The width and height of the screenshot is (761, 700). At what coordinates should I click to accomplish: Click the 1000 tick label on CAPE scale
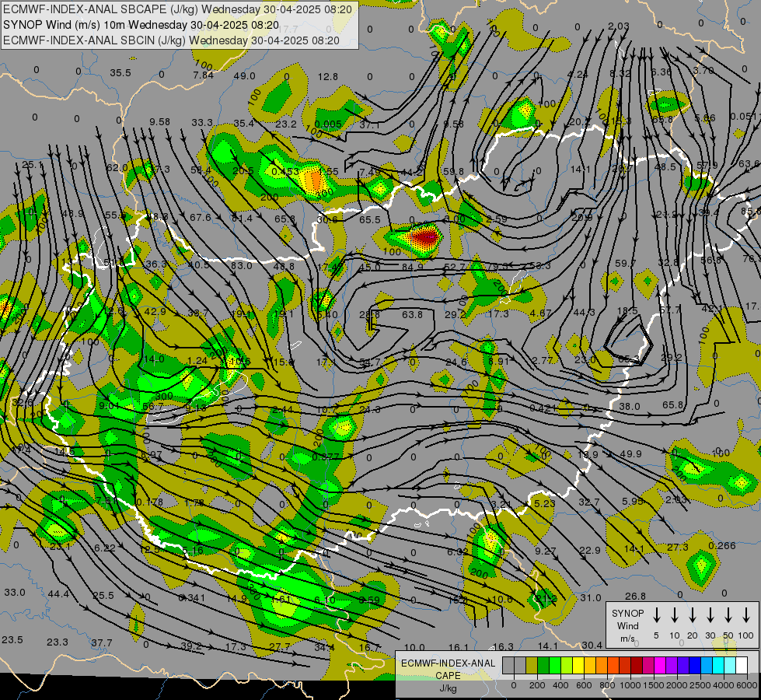coord(630,685)
